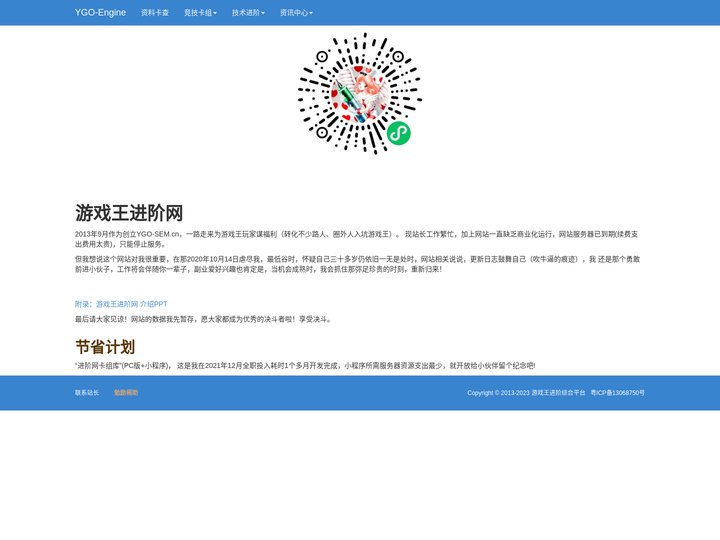Click the paragraph beginning 最后请大家见谅
Viewport: 720px width, 540px height.
coord(203,319)
